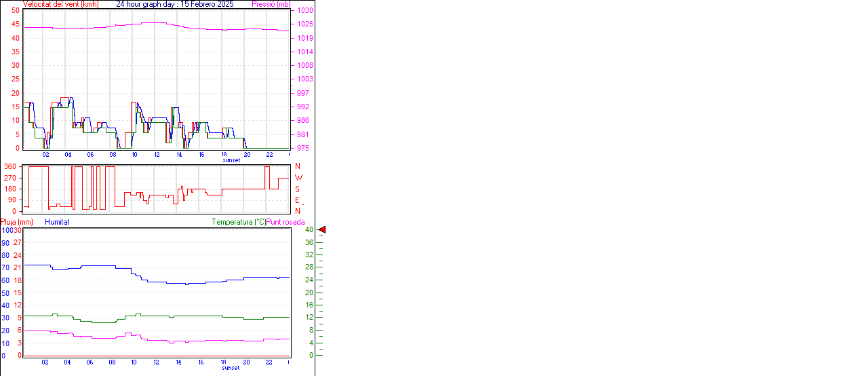Click the 'Velocitat del vent (kmh)' label
Viewport: 868px width, 376px height.
coord(61,4)
